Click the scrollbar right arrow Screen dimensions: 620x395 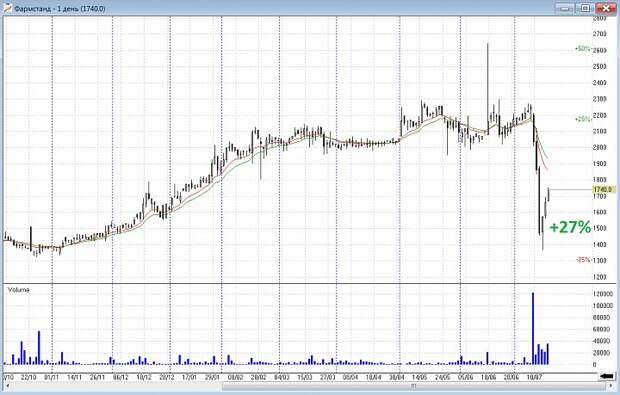[612, 386]
